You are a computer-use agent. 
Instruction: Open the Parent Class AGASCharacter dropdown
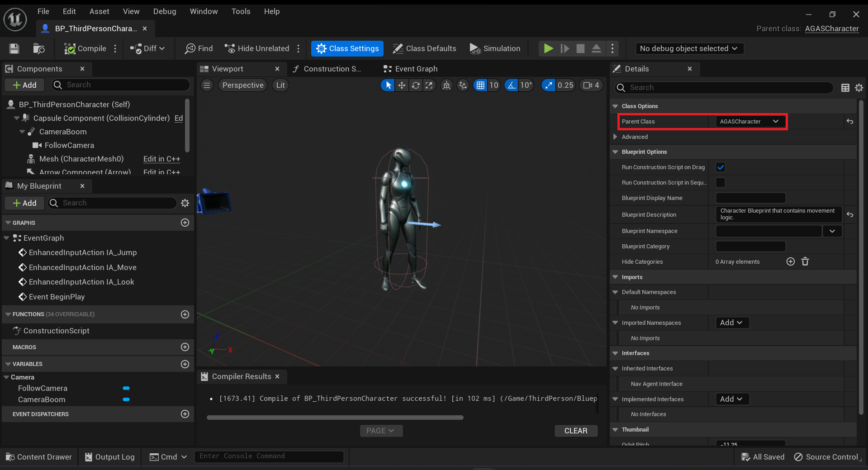point(750,121)
